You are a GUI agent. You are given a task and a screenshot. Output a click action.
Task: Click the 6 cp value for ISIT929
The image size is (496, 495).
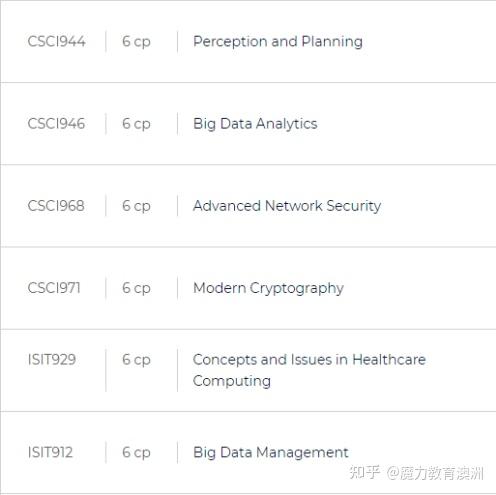[x=136, y=360]
